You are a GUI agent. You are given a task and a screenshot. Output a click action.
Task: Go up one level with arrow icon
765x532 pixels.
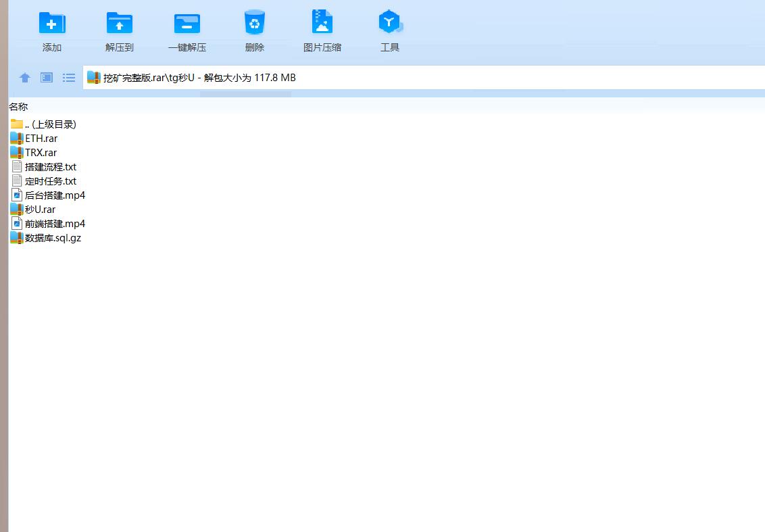25,78
